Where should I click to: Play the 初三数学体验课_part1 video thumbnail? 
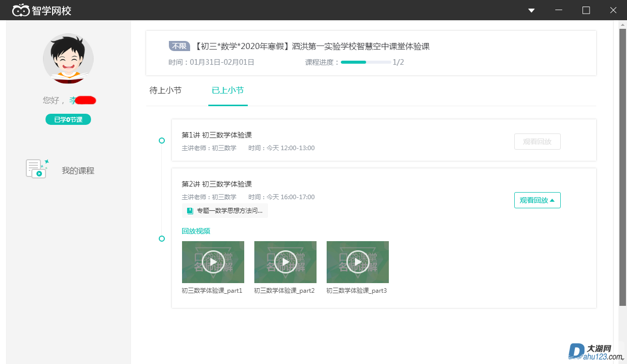213,262
